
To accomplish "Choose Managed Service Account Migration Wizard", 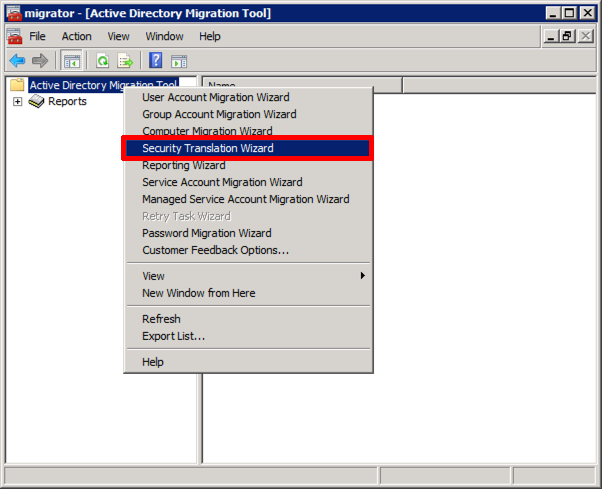I will [248, 199].
